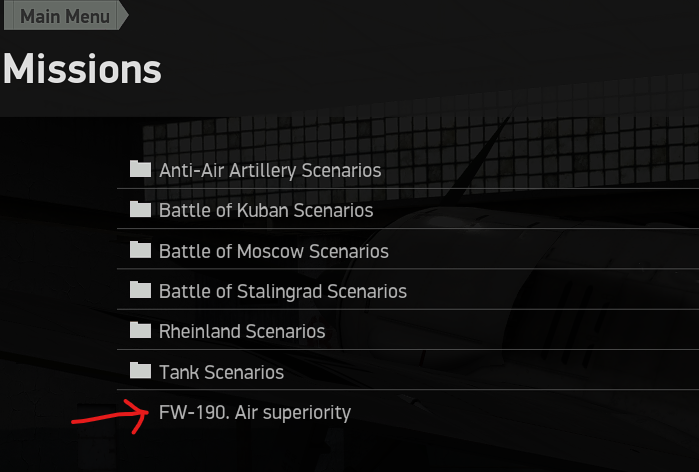
Task: Select the Battle of Moscow folder icon
Action: click(x=140, y=250)
